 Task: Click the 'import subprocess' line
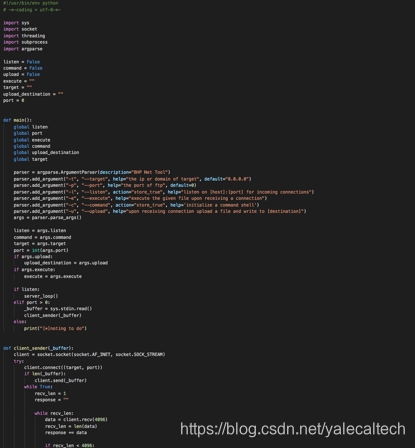click(x=25, y=42)
